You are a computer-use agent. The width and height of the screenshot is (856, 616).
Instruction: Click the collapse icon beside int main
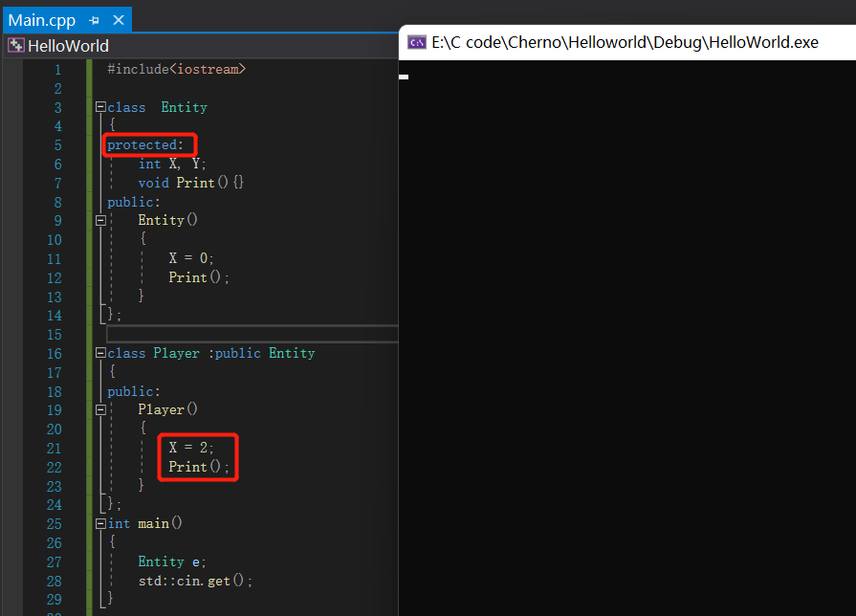click(x=100, y=523)
